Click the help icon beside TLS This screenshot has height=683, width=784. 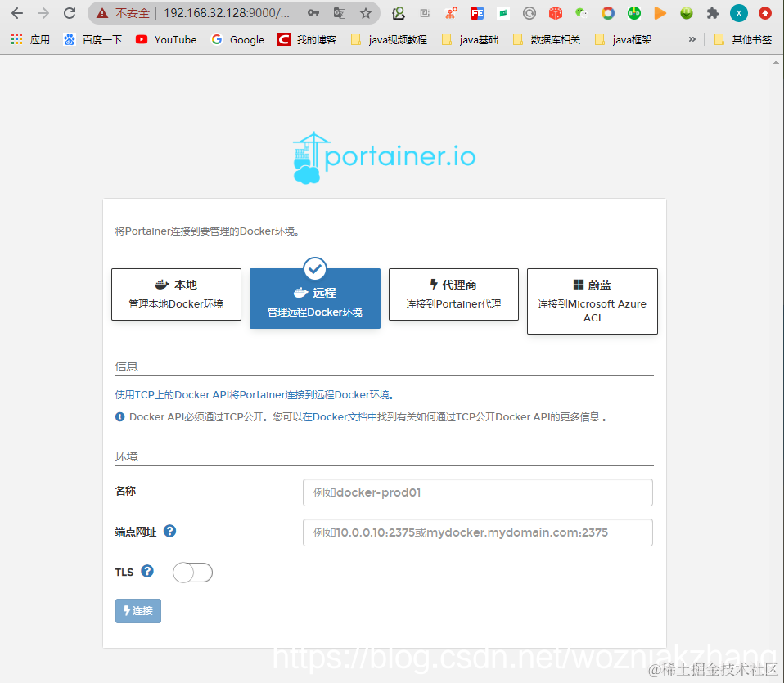pyautogui.click(x=147, y=571)
